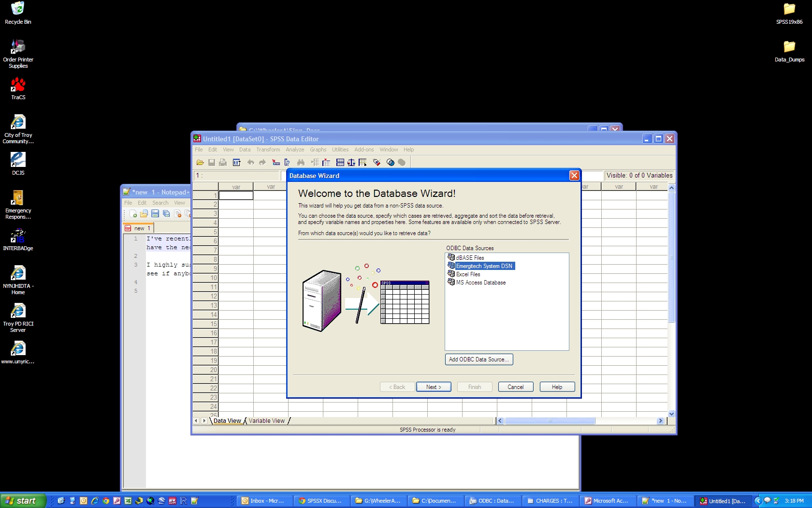This screenshot has height=508, width=812.
Task: Switch to the Variable View tab
Action: (266, 421)
